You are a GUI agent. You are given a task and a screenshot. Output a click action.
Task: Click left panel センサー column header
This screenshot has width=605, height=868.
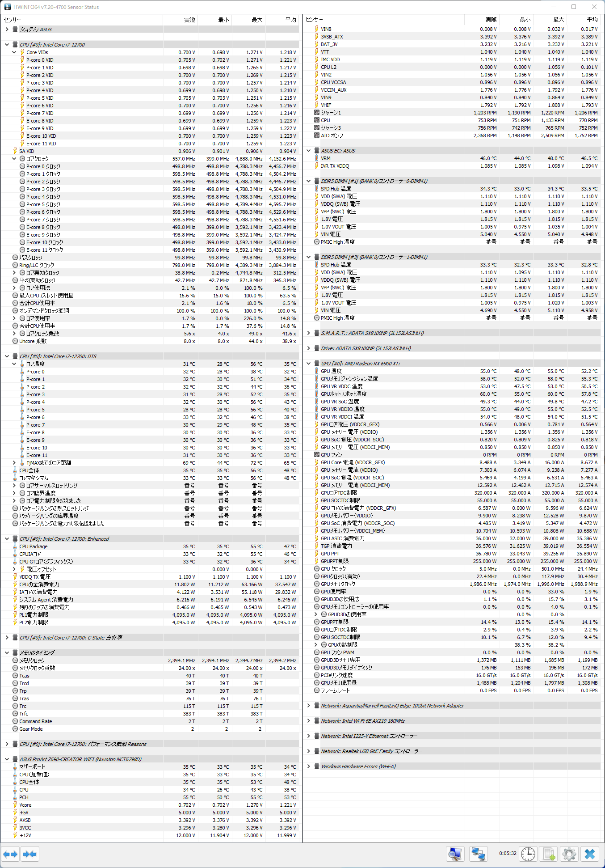pos(82,20)
